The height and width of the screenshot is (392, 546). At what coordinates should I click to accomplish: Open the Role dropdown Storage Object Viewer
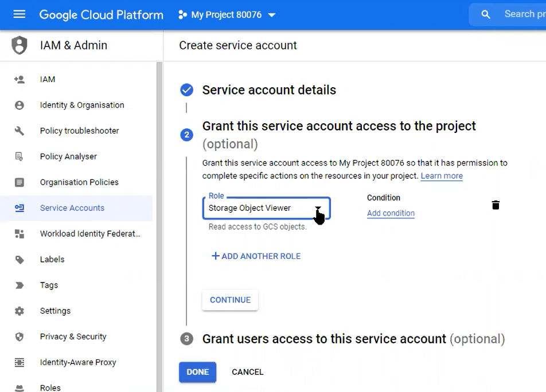pyautogui.click(x=266, y=208)
